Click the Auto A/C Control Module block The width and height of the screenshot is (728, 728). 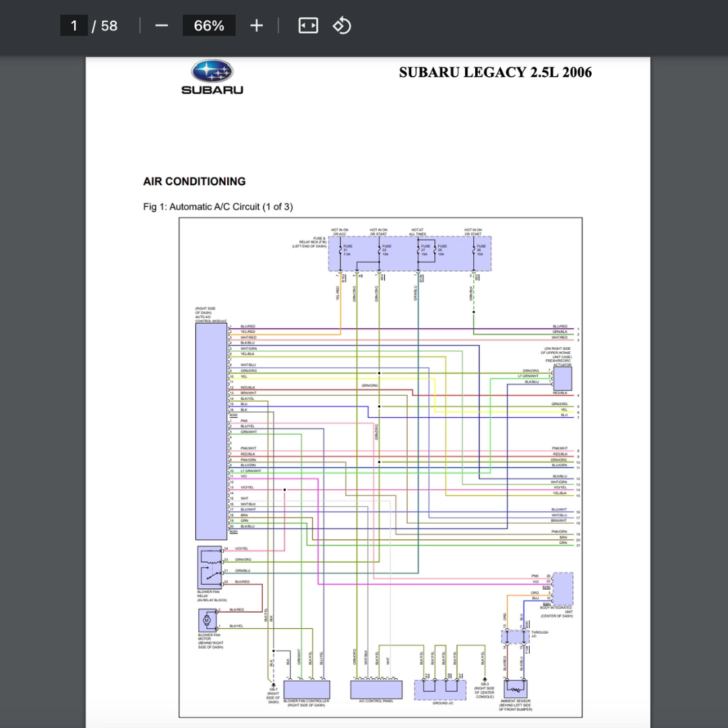[x=211, y=431]
